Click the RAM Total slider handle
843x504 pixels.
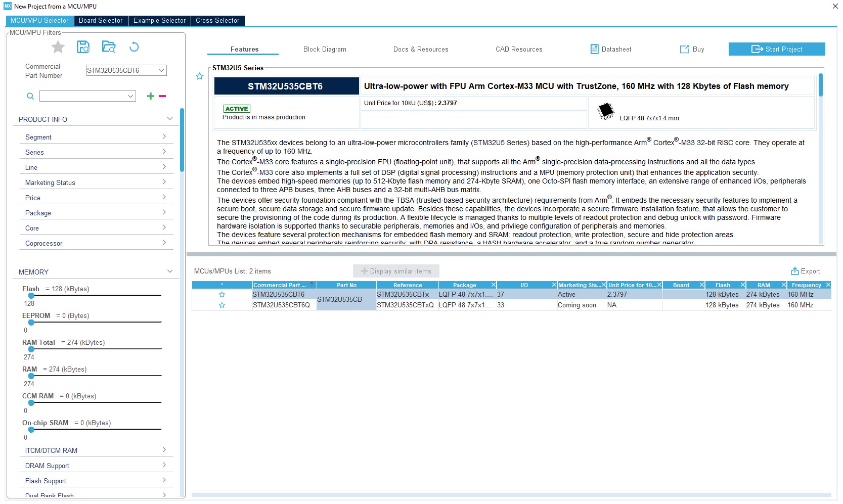[x=31, y=349]
